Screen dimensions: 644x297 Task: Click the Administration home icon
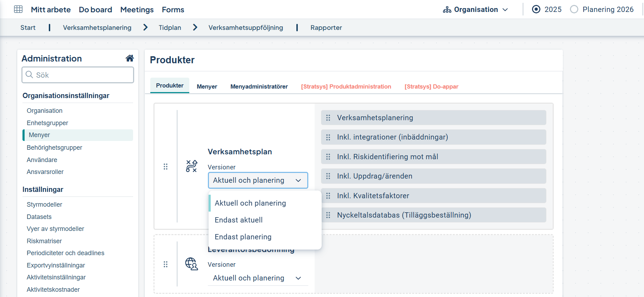(x=130, y=58)
